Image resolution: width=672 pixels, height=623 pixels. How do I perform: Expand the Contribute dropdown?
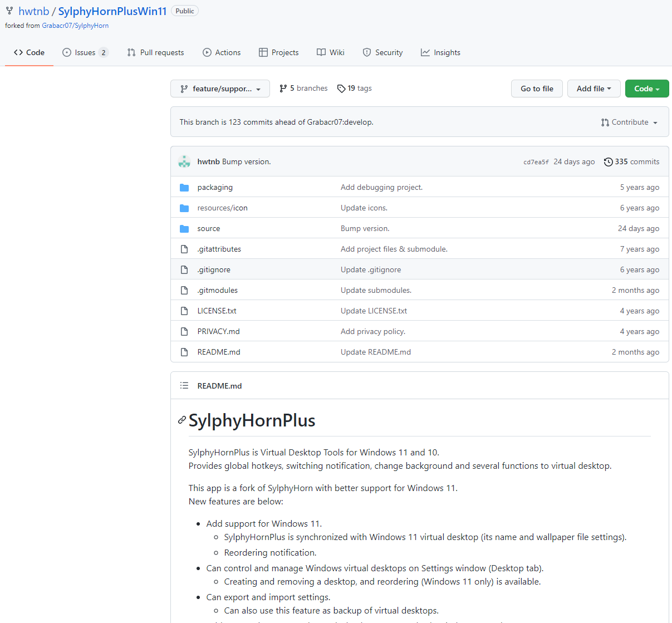coord(629,122)
